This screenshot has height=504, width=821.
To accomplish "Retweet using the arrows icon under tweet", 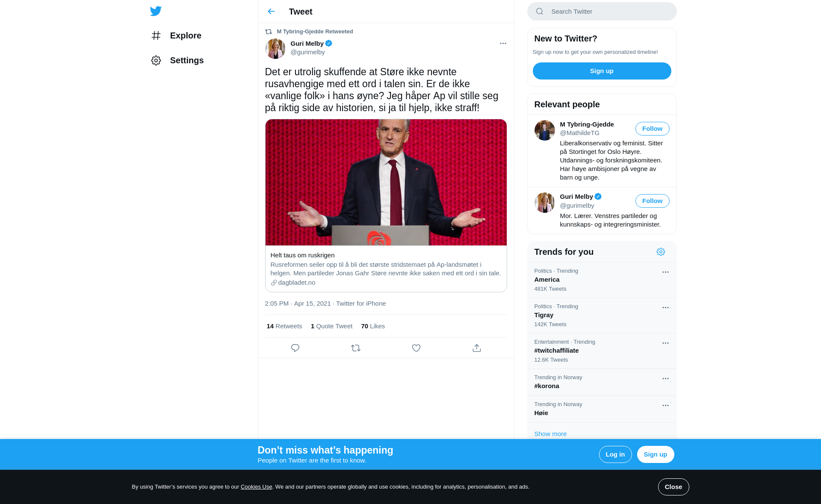I will (x=356, y=348).
